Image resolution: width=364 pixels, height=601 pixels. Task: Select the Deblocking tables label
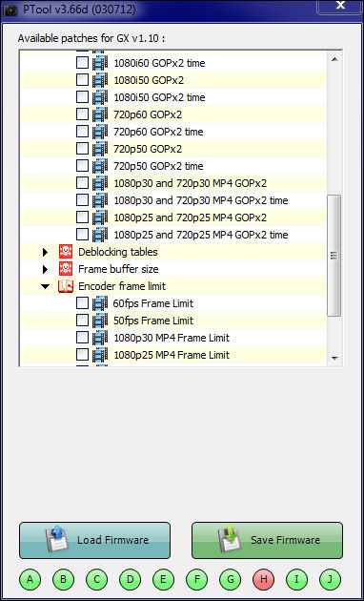pyautogui.click(x=118, y=252)
